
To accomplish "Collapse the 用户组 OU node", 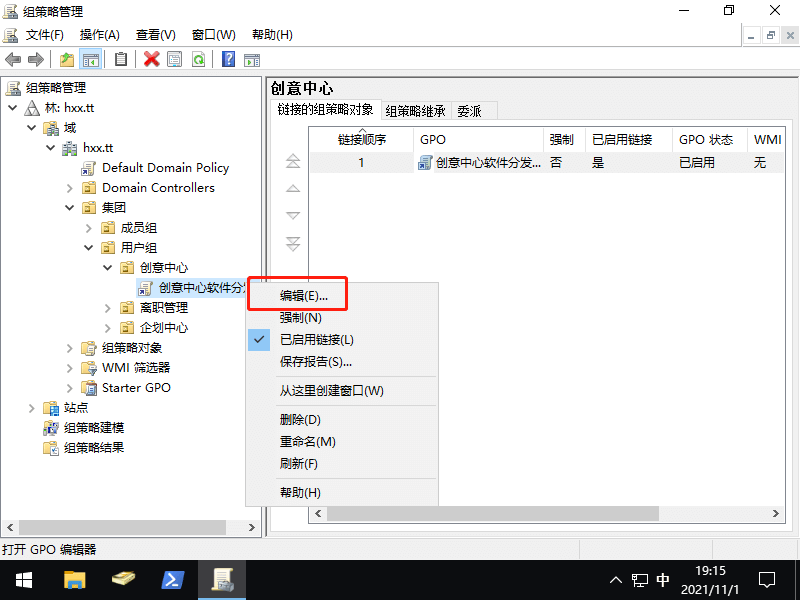I will coord(89,247).
